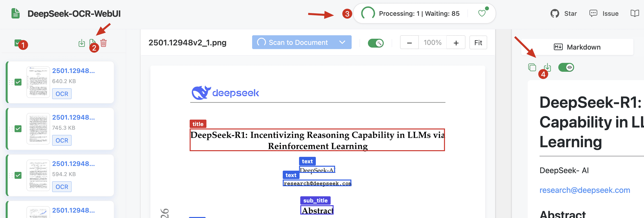Click the "sub_title" label above Abstract
The height and width of the screenshot is (218, 644).
(x=315, y=200)
